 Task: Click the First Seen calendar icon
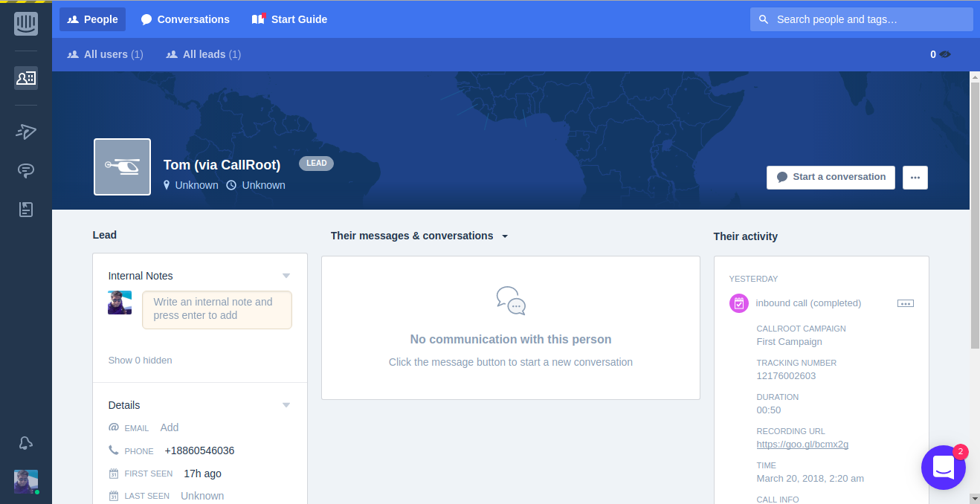(x=114, y=474)
